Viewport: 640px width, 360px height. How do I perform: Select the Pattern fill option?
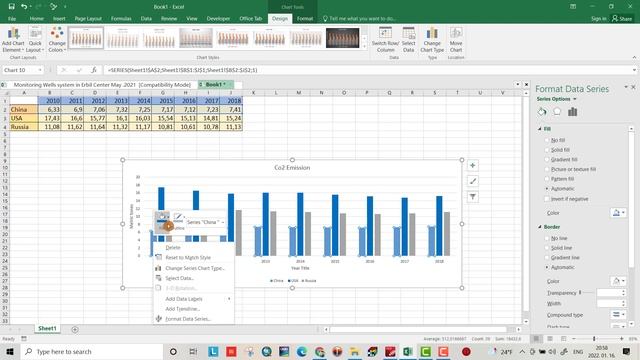pos(547,179)
